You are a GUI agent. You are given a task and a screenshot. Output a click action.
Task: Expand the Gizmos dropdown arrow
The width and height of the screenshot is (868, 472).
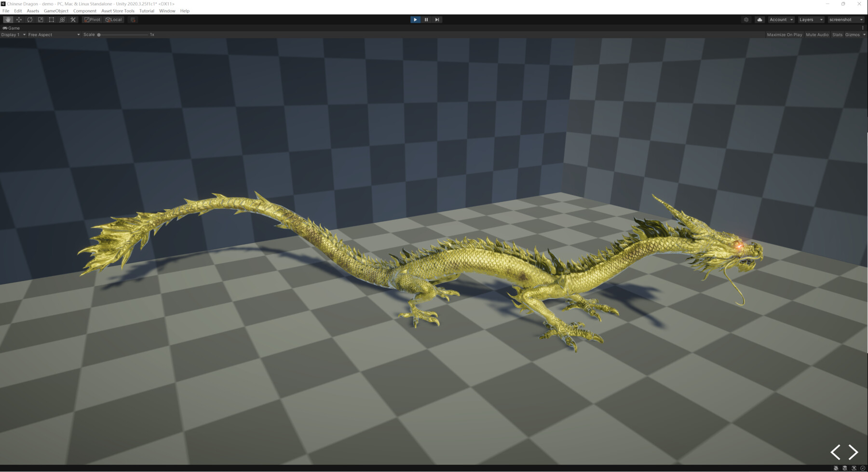coord(864,35)
